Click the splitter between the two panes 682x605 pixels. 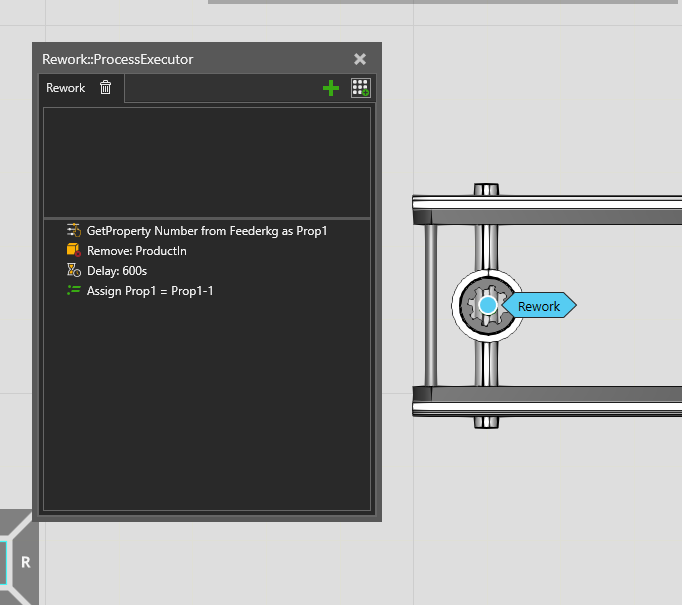point(207,218)
